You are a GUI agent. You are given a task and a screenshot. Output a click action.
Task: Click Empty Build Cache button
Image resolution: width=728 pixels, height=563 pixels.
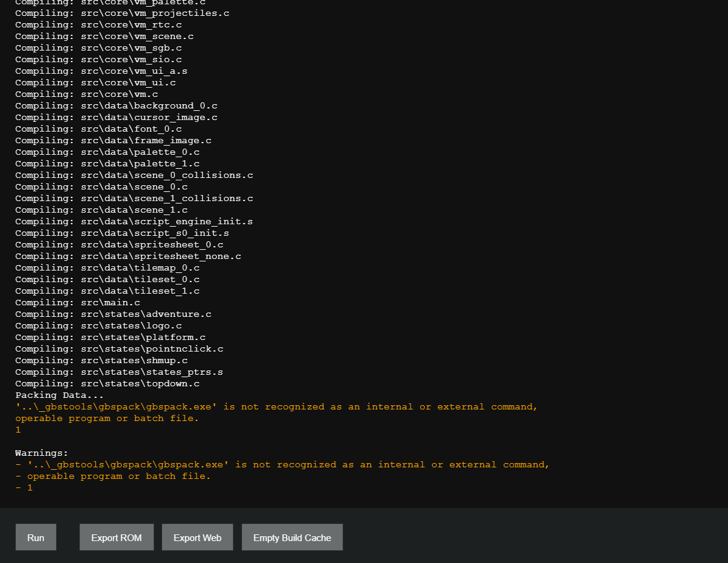tap(292, 537)
